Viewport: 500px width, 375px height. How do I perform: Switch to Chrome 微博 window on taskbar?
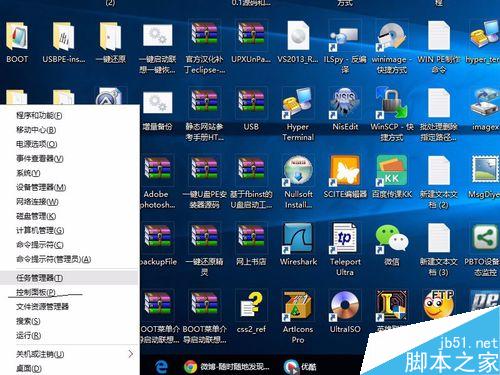pos(227,367)
